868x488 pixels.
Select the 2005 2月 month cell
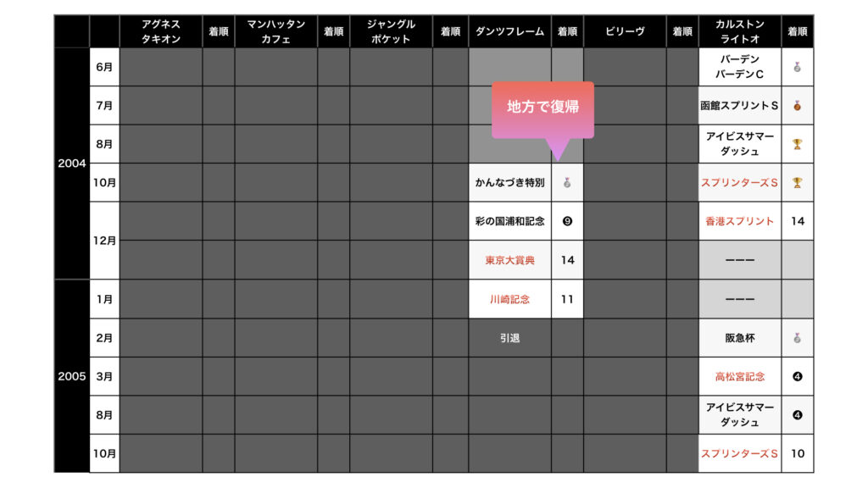coord(104,337)
